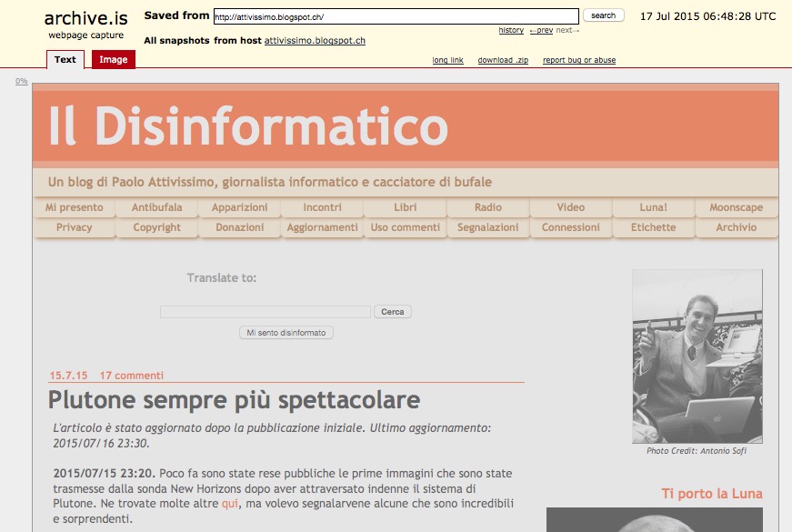This screenshot has width=792, height=532.
Task: Open the Segnalazioni page
Action: 488,227
